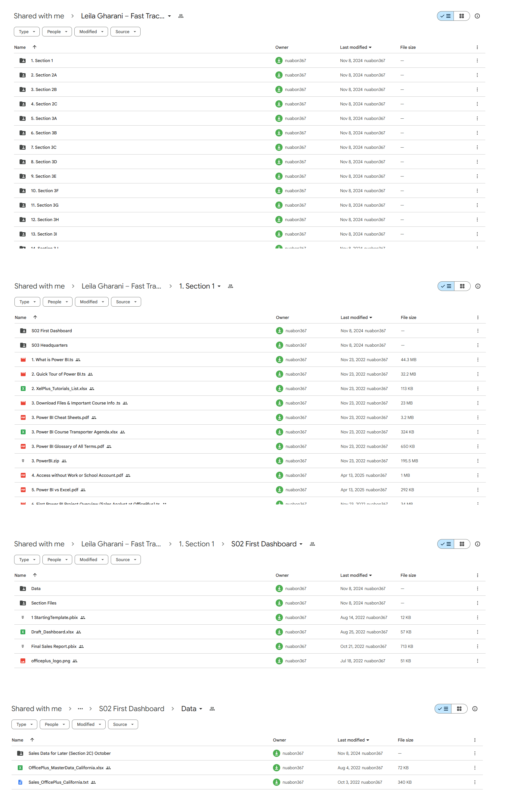The width and height of the screenshot is (508, 812).
Task: Click the document icon of Sales_OfficePlus_California.txt
Action: (x=20, y=782)
